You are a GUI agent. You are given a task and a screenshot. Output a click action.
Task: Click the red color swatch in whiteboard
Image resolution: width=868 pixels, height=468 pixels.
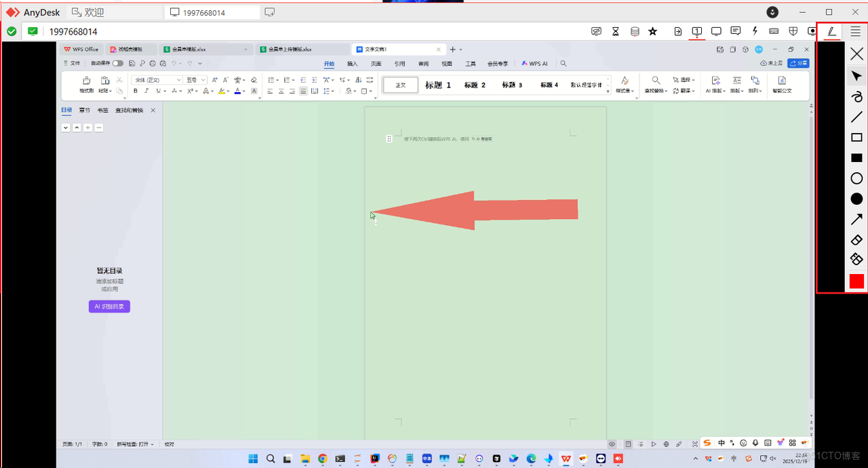coord(856,281)
